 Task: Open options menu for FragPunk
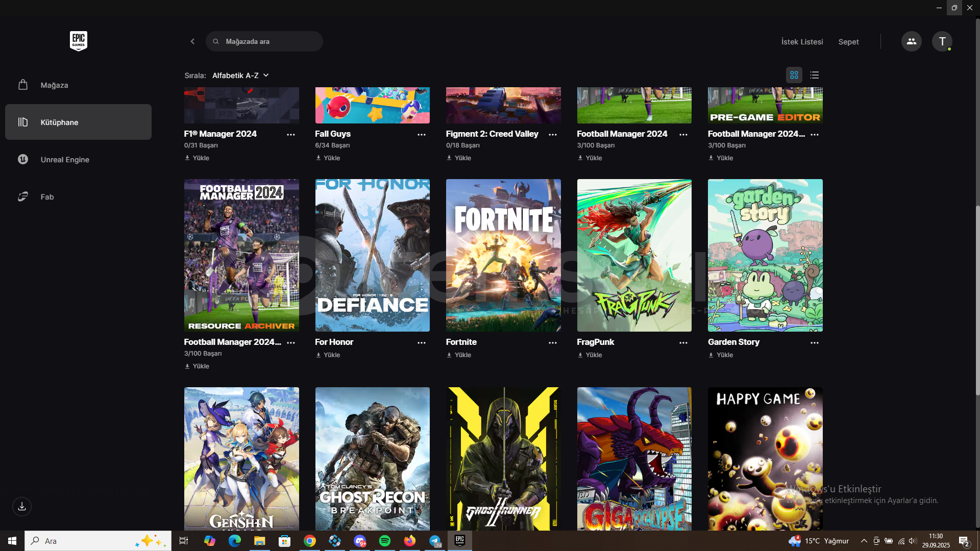pyautogui.click(x=683, y=343)
